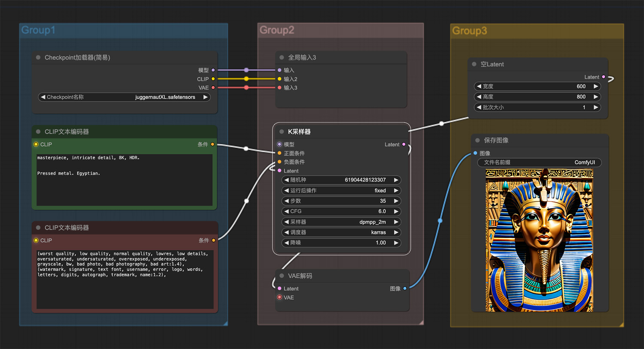Collapse the Checkpoint加载器(简易) node via its title dot
Screen dimensions: 644x349
click(38, 57)
